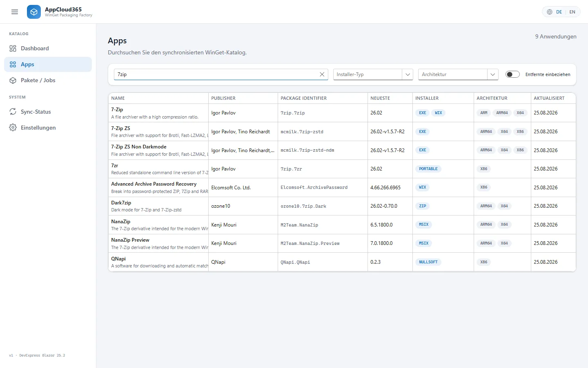Click the Einstellungen gear icon

[13, 128]
